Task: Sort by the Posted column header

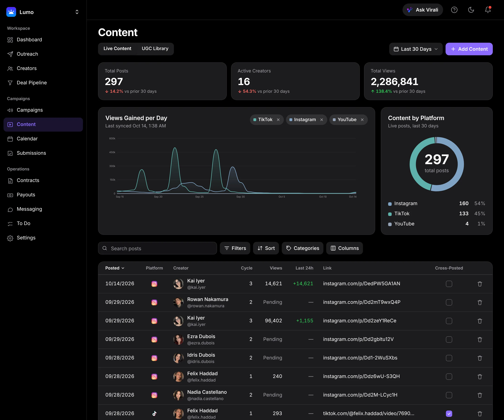Action: click(x=115, y=268)
